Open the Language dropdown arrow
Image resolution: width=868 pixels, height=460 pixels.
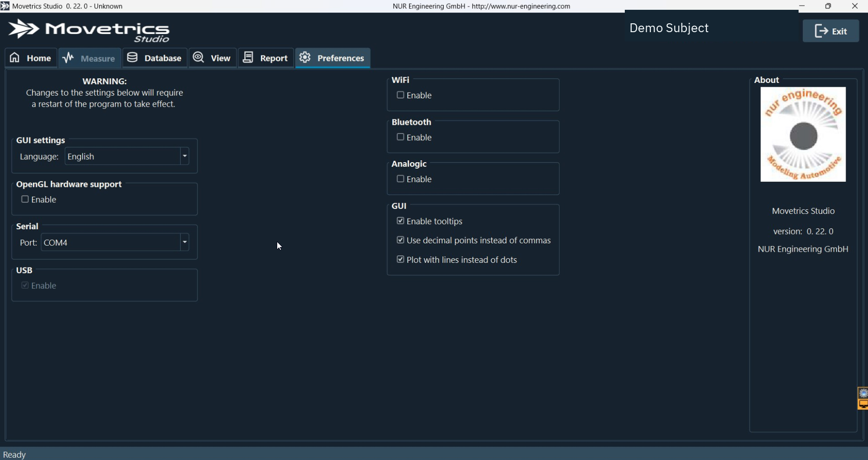pyautogui.click(x=185, y=156)
